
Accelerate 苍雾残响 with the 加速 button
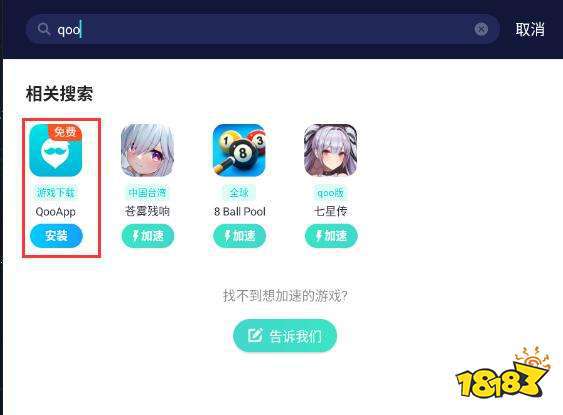point(148,236)
